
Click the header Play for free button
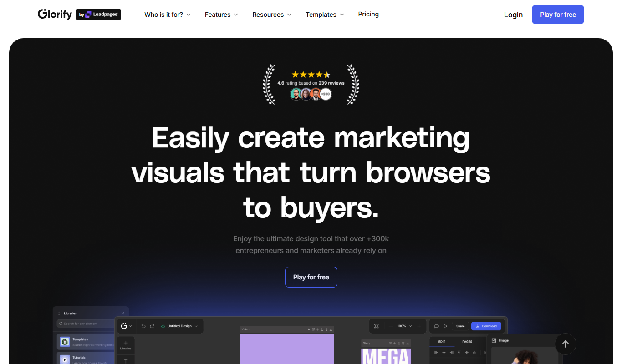tap(558, 15)
